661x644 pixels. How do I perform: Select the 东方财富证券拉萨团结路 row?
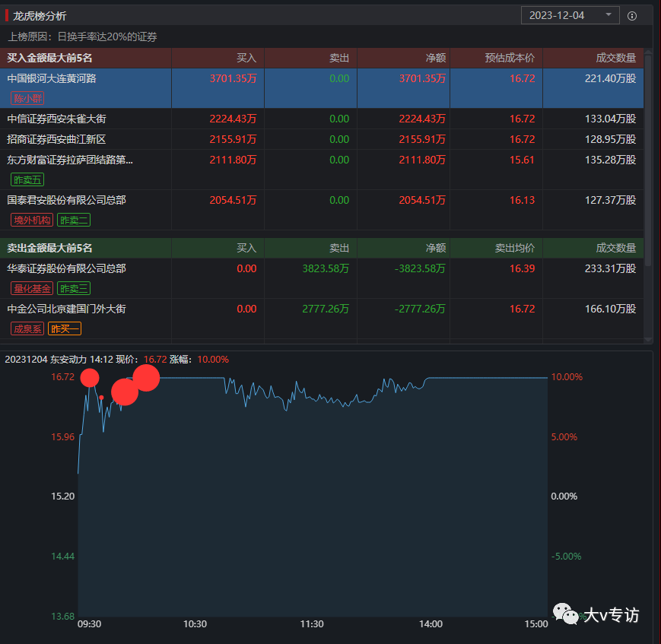[322, 170]
